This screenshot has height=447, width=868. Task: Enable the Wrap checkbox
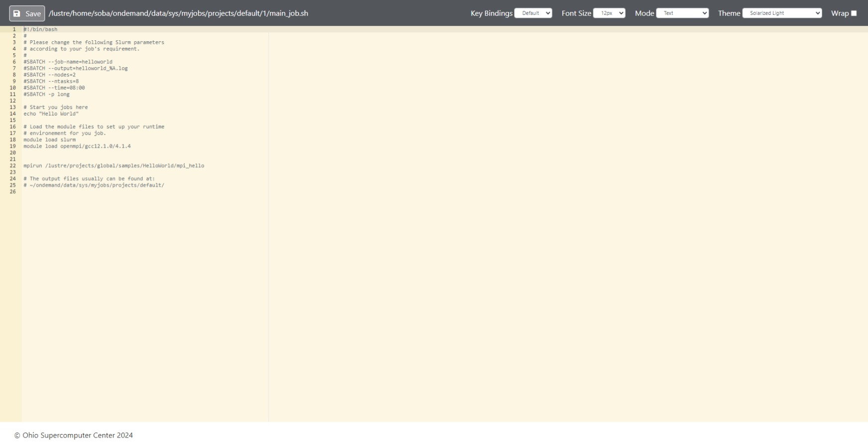click(x=854, y=13)
